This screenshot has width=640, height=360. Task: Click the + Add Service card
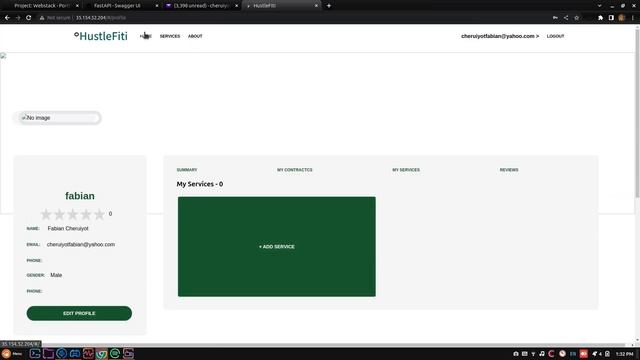(x=277, y=247)
